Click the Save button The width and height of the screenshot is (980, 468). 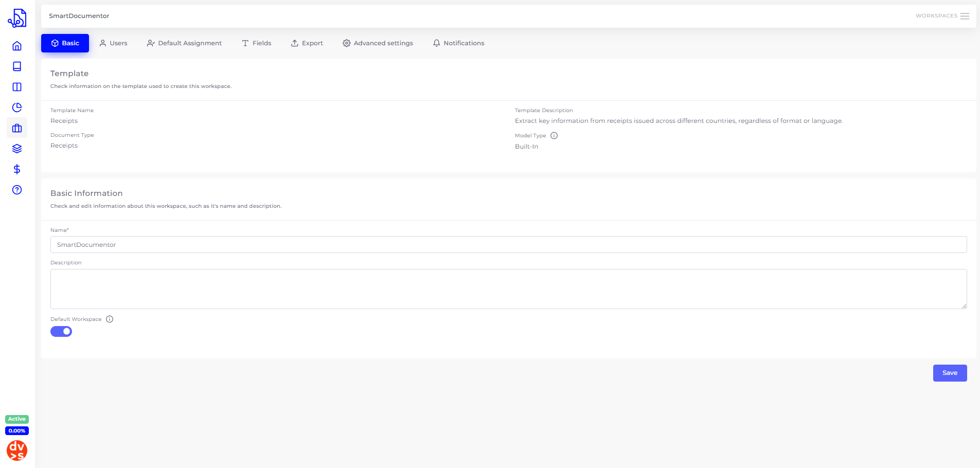click(950, 373)
